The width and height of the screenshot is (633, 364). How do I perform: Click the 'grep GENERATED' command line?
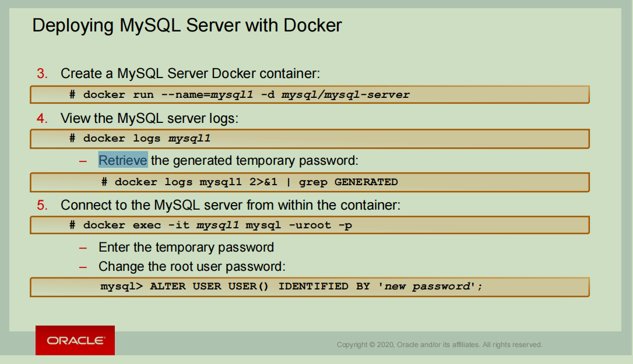point(310,182)
